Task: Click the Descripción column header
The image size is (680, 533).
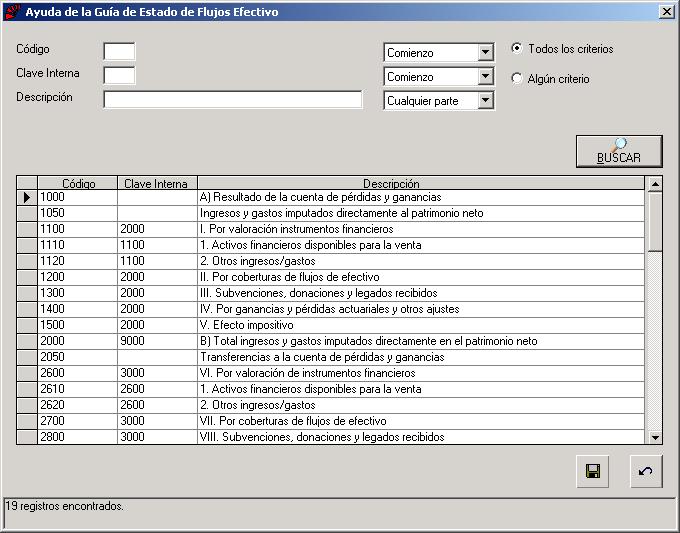Action: coord(421,183)
